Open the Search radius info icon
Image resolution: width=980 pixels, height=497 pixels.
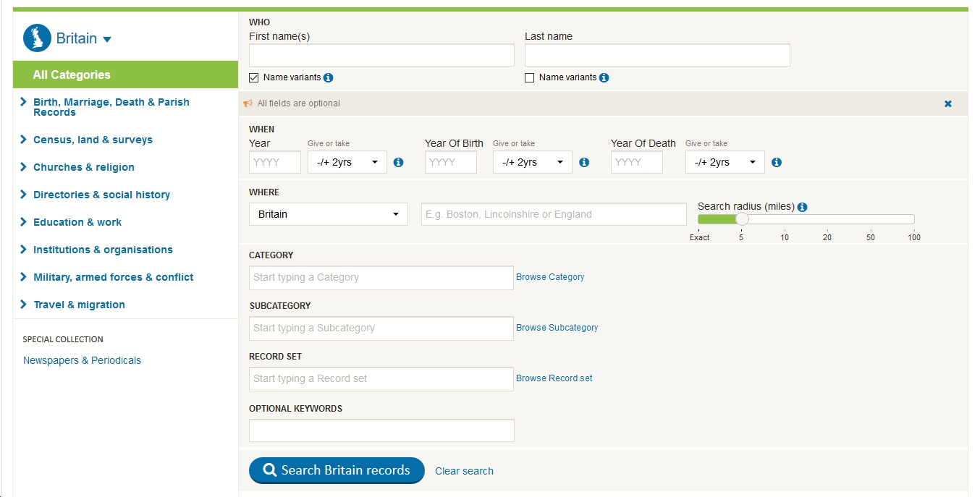(x=802, y=207)
